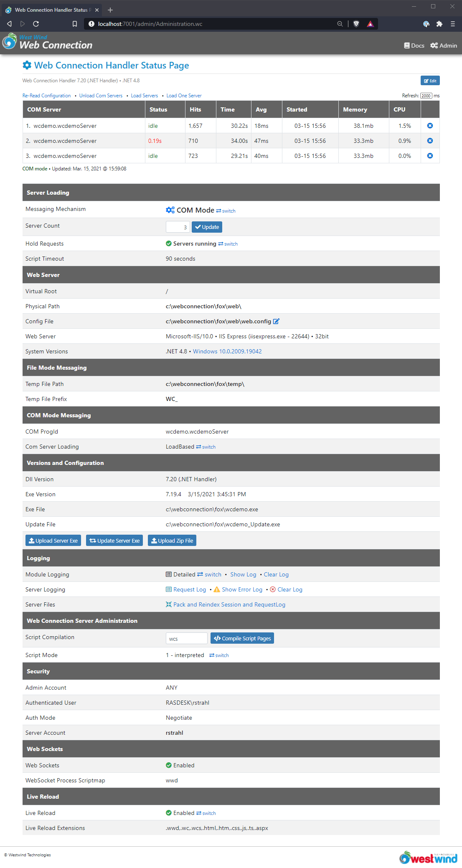Screen dimensions: 462x868
Task: Edit web.config via the pencil icon
Action: [x=276, y=321]
